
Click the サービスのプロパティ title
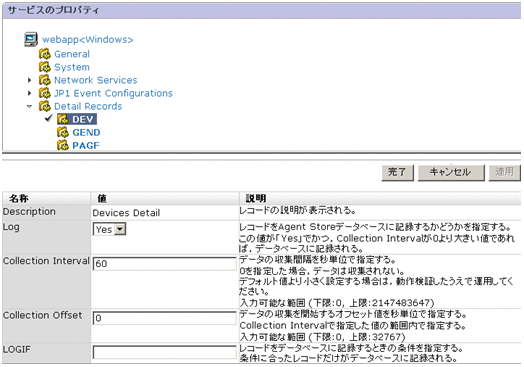coord(53,10)
